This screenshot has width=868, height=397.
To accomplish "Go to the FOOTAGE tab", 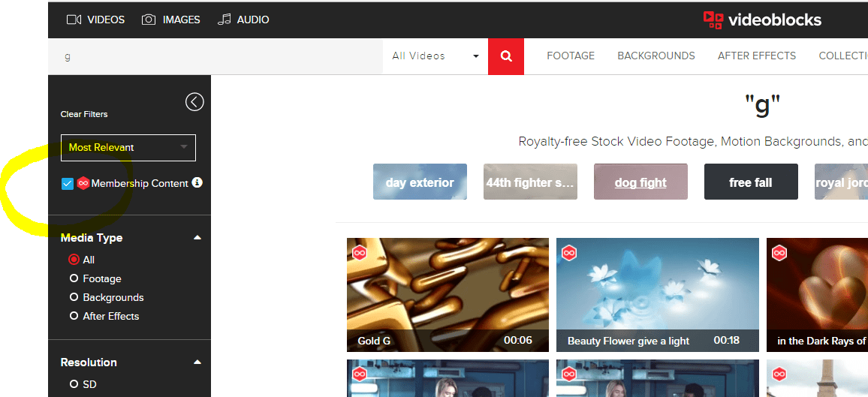I will tap(571, 56).
